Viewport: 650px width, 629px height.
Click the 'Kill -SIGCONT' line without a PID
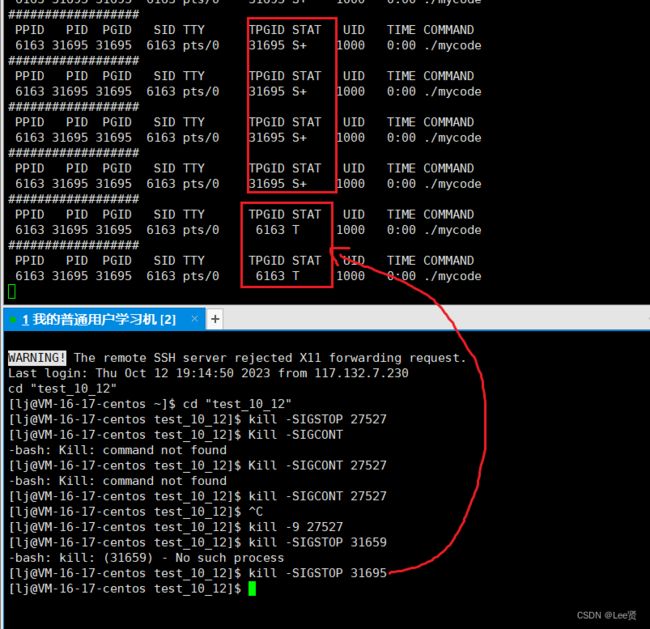[175, 434]
